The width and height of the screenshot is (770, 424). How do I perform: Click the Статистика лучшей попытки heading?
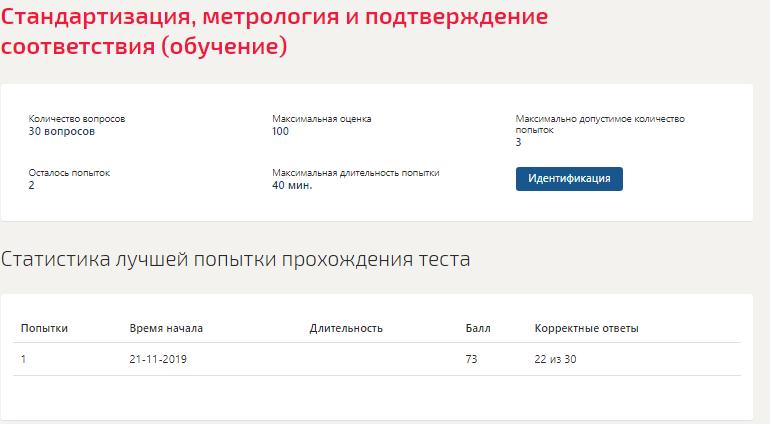[235, 259]
